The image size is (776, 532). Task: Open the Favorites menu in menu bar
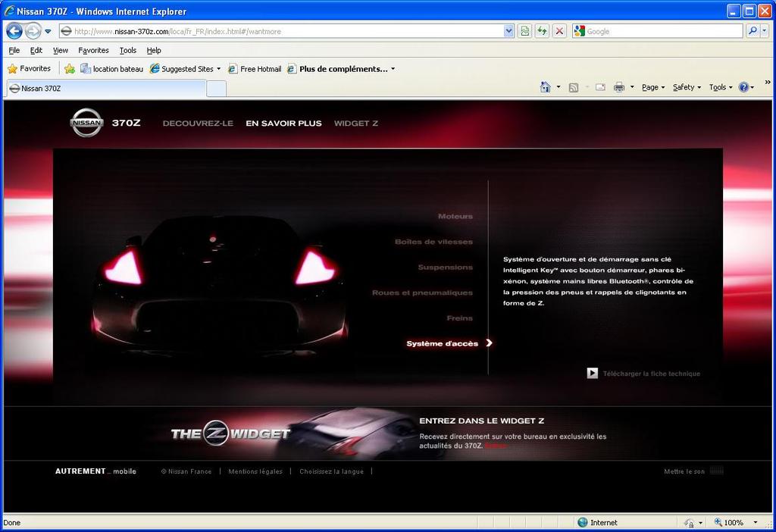click(x=93, y=50)
